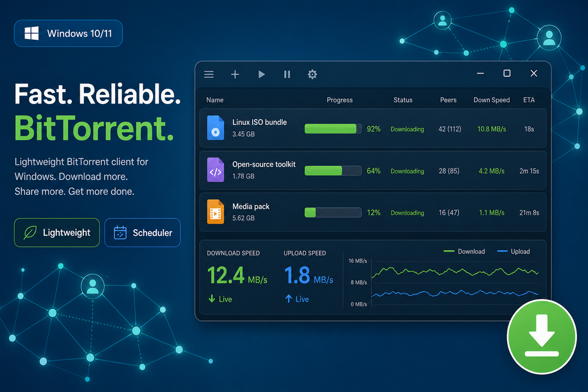588x392 pixels.
Task: Click the Scheduler feature button
Action: tap(143, 233)
